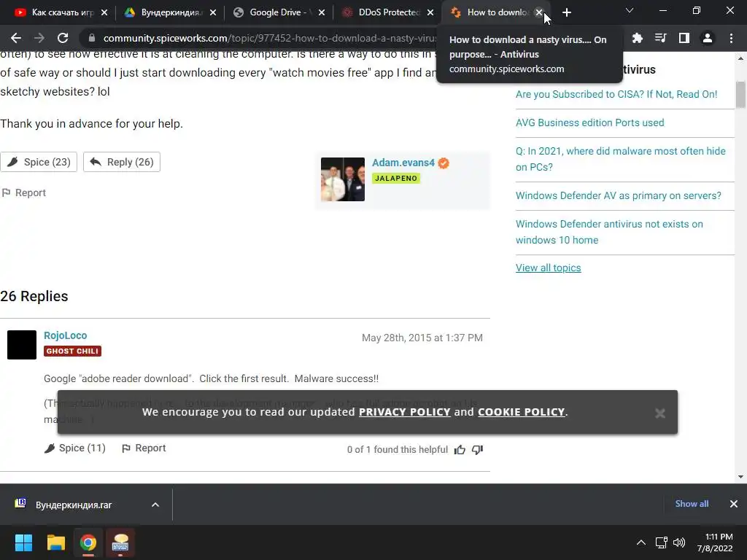Open the Chrome profile menu
Viewport: 747px width, 560px height.
(708, 38)
